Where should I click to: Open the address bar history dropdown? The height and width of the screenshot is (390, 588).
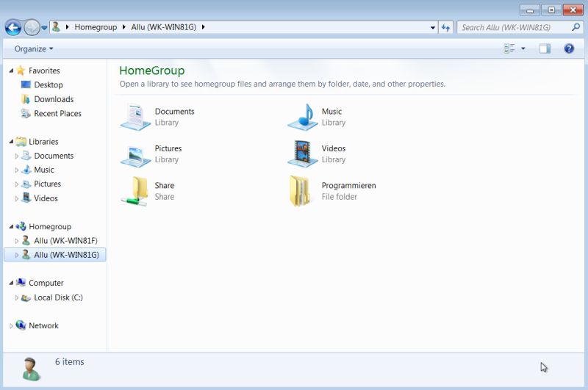pos(433,28)
